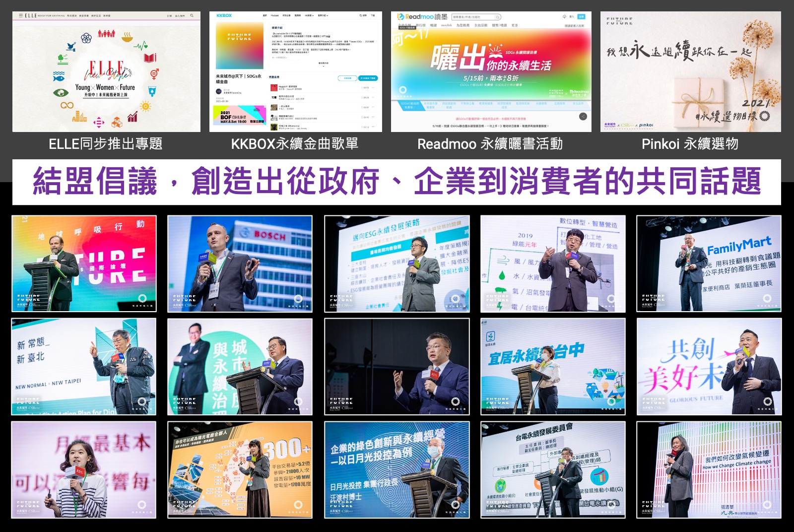This screenshot has height=532, width=794.
Task: Click the ELLE search magnifier icon
Action: 192,16
